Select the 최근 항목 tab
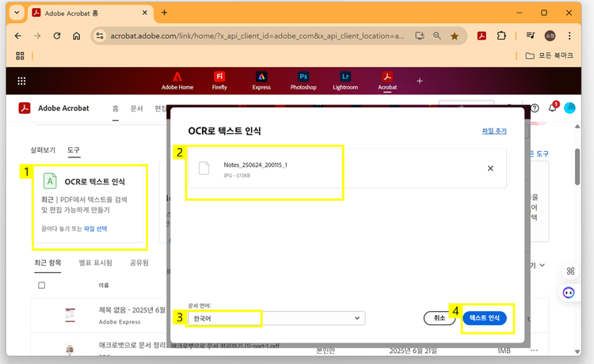 point(48,263)
